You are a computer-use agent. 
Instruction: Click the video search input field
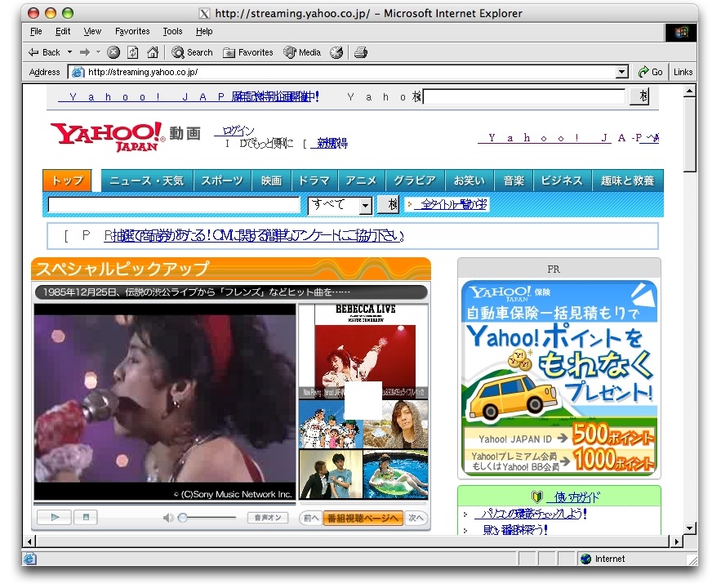pos(174,205)
